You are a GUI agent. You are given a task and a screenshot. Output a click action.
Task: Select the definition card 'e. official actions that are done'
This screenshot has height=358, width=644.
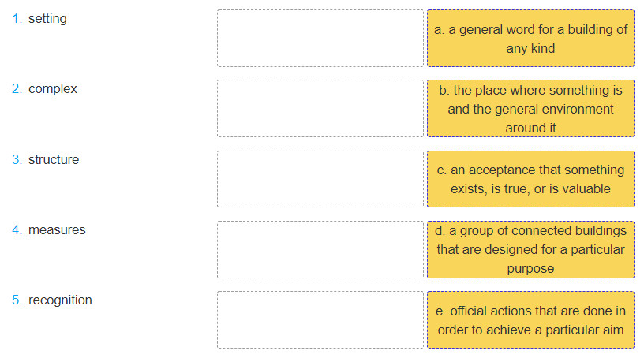pos(530,320)
